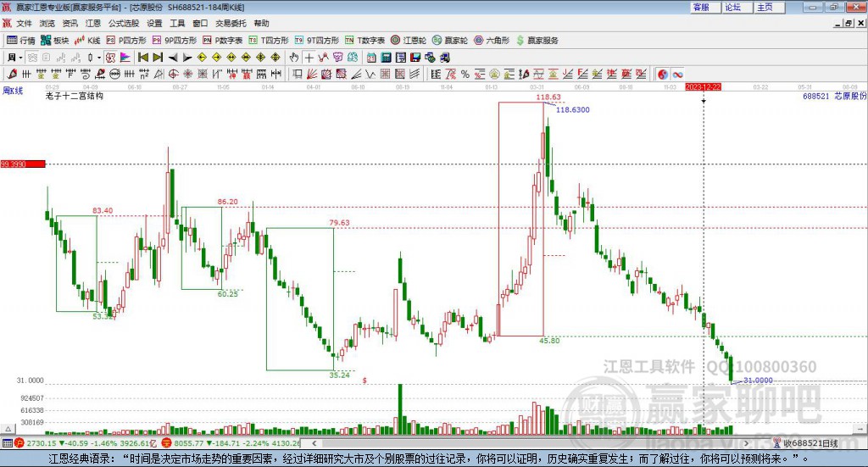
Task: Jump to last bar icon
Action: pos(158,58)
